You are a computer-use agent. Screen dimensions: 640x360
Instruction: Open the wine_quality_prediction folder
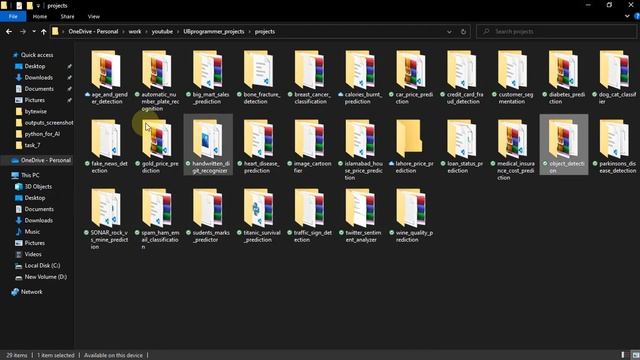coord(411,216)
